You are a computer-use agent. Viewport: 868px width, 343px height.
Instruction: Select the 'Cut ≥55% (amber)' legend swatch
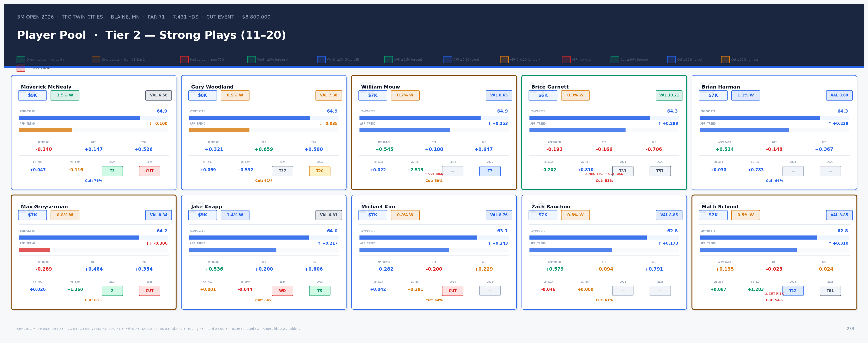725,60
